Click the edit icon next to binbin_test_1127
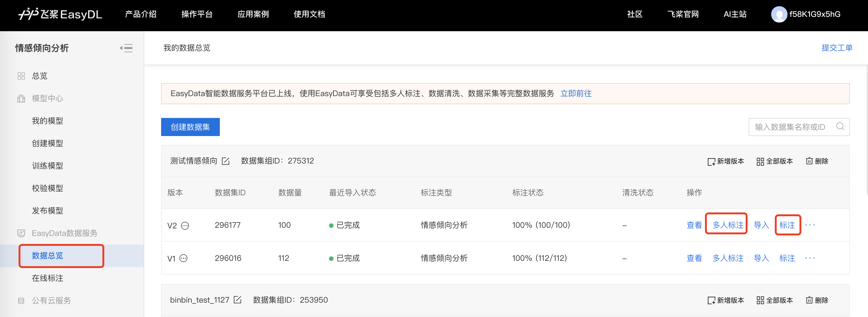 [238, 300]
